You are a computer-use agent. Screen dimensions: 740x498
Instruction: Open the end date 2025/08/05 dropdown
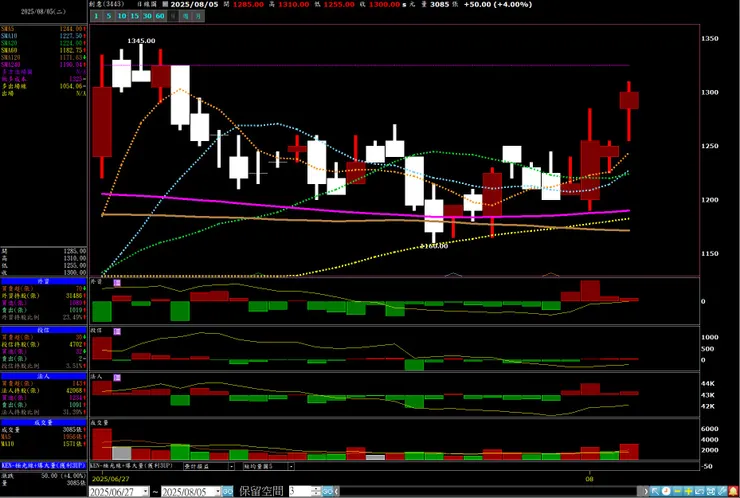point(218,492)
